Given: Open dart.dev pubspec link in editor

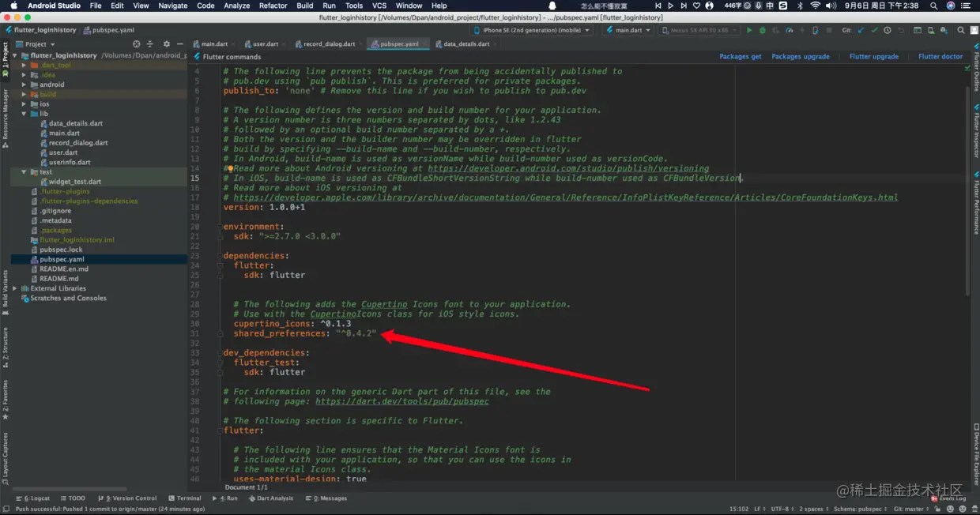Looking at the screenshot, I should [x=402, y=401].
